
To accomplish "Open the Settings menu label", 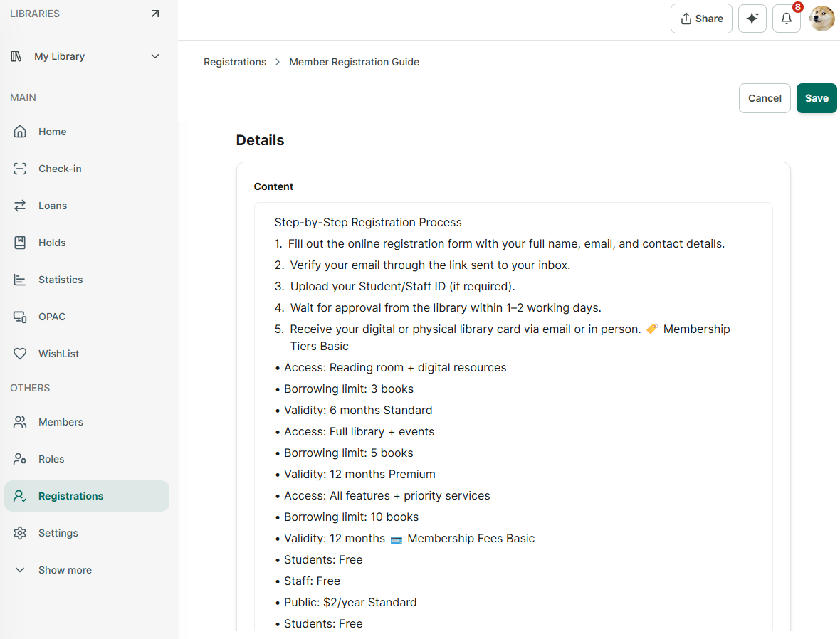I will [58, 533].
